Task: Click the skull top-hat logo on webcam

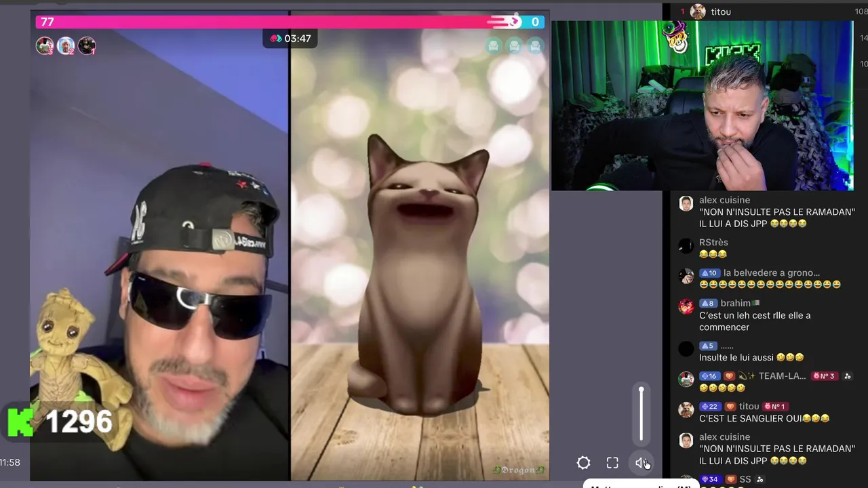Action: click(676, 39)
